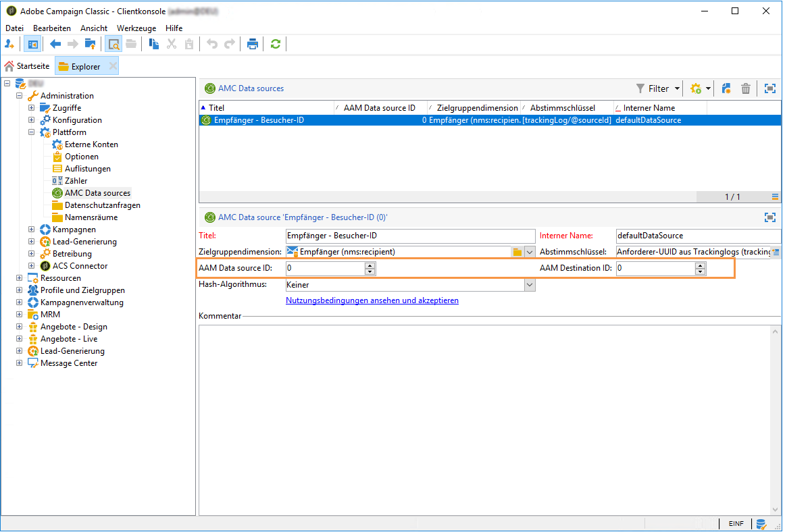Toggle the explorer tree view icon
The height and width of the screenshot is (532, 785).
coord(32,44)
